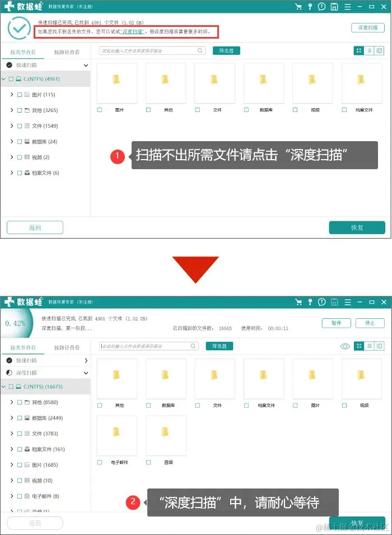Open the 数据库 folder in quick-scan window
Screen dimensions: 392x535
tap(263, 83)
